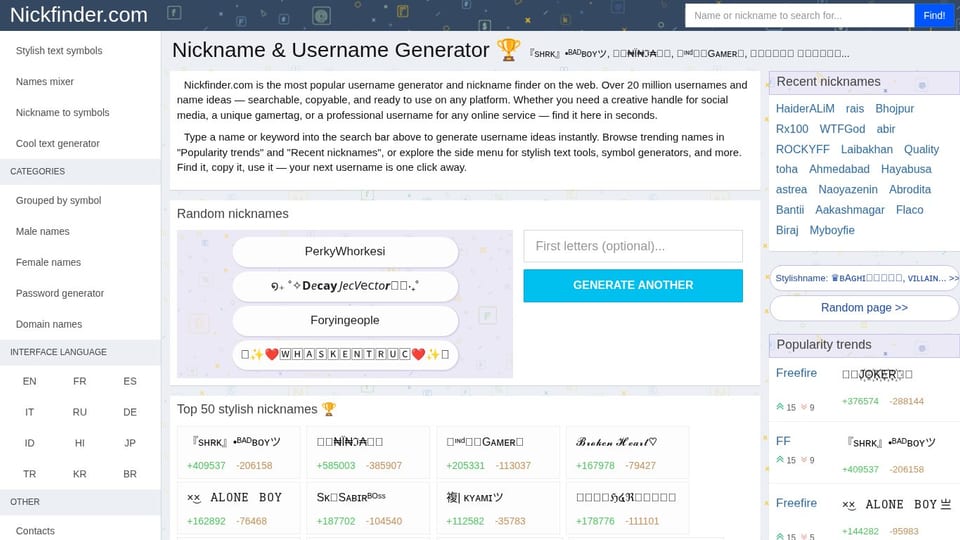Click the Find! button
This screenshot has width=960, height=540.
tap(934, 15)
